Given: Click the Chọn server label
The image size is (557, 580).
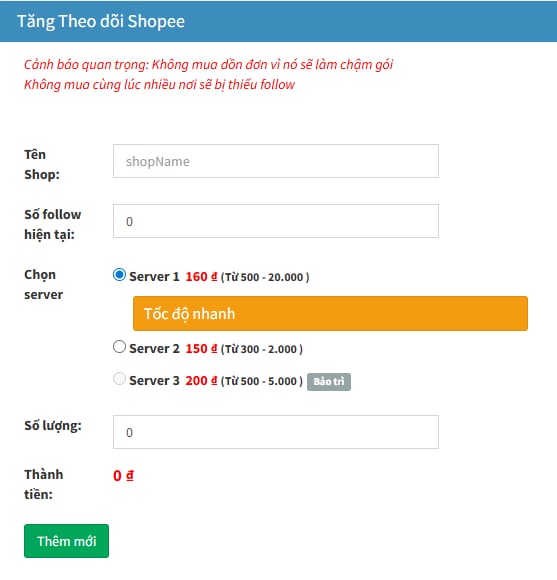Looking at the screenshot, I should click(43, 284).
